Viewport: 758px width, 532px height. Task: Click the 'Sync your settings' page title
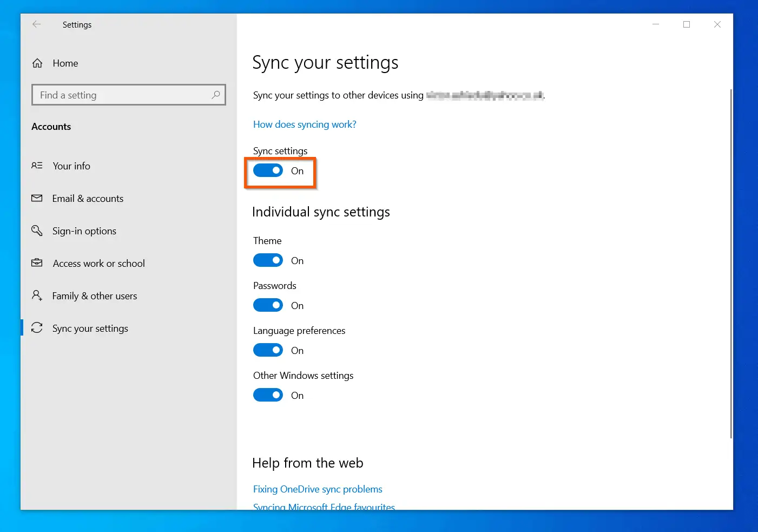[x=325, y=63]
